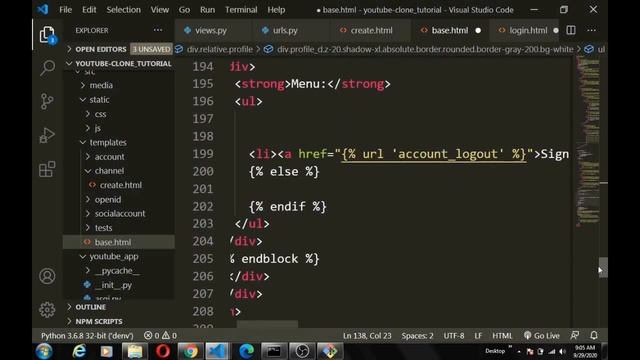Open editor more actions ellipsis
Image resolution: width=640 pixels, height=360 pixels.
pos(591,30)
